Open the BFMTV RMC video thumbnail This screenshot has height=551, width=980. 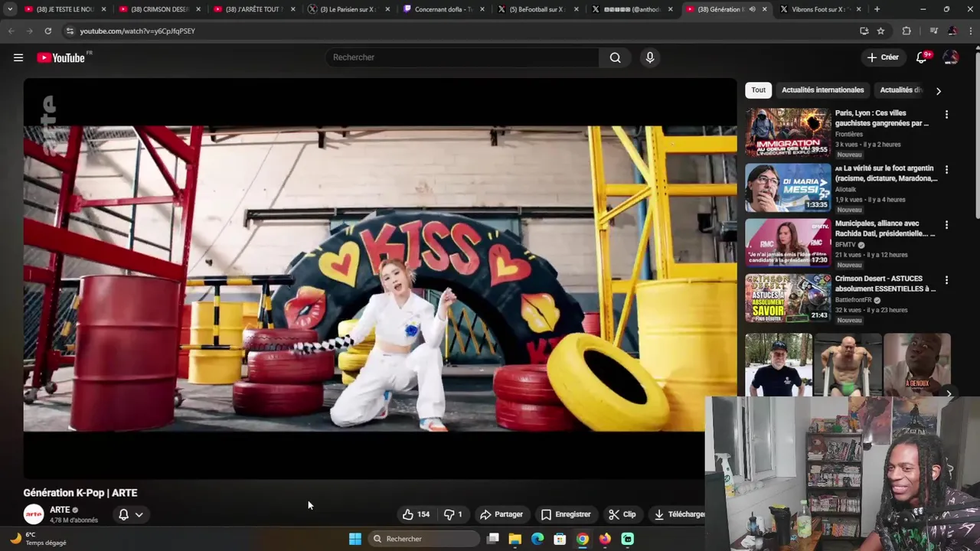pyautogui.click(x=788, y=243)
